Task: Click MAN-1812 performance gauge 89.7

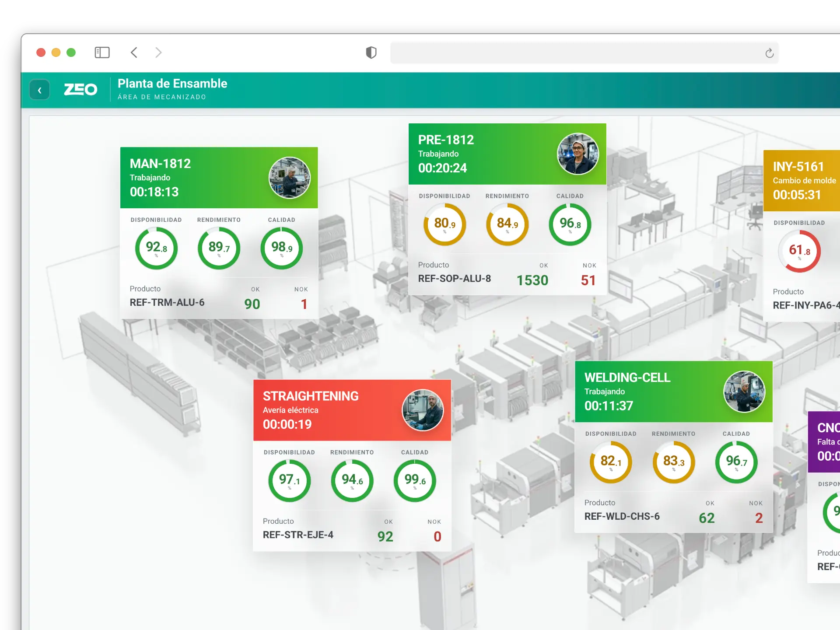Action: pyautogui.click(x=219, y=248)
